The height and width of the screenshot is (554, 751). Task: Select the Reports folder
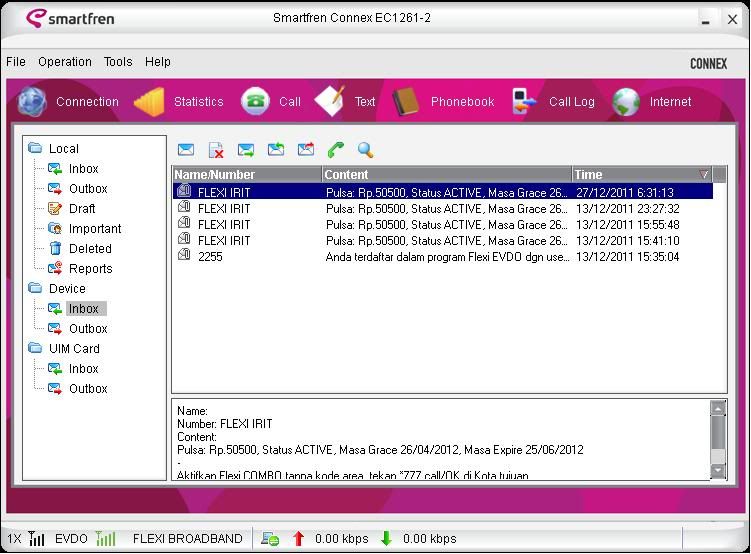[91, 269]
